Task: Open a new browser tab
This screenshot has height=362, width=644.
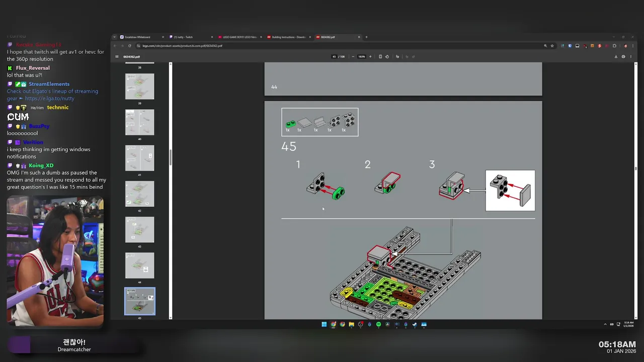Action: click(366, 37)
